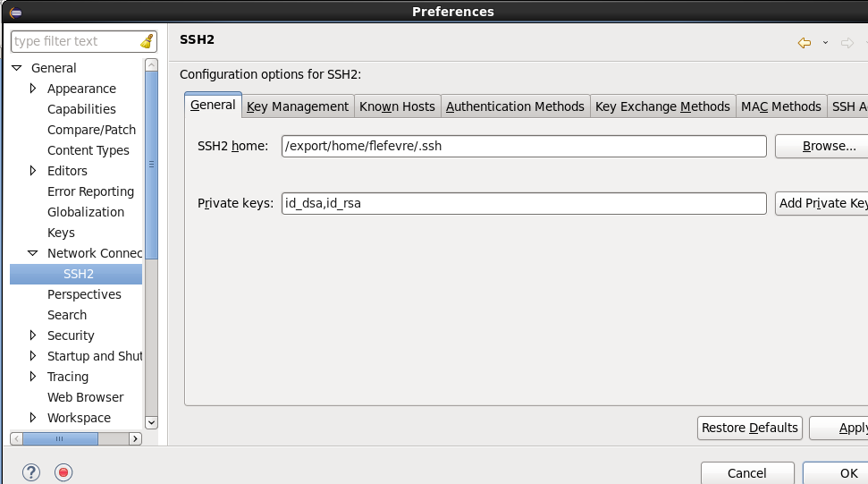Click the back navigation arrow icon
The width and height of the screenshot is (868, 484).
804,42
